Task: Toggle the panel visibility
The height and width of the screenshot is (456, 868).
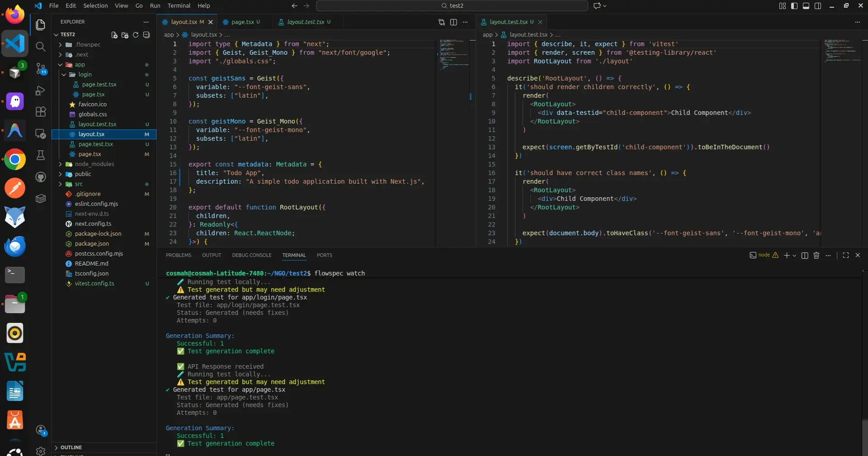Action: [807, 6]
